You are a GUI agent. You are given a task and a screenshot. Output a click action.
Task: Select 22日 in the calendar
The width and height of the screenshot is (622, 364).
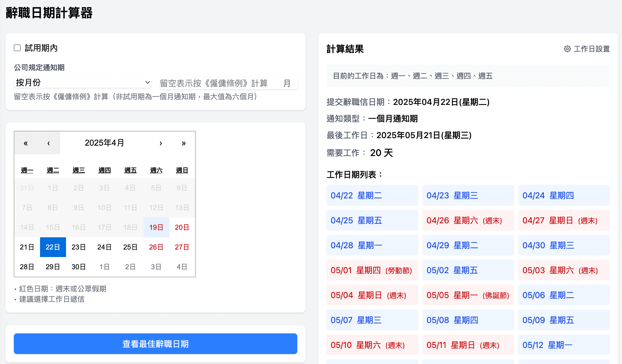pos(53,247)
